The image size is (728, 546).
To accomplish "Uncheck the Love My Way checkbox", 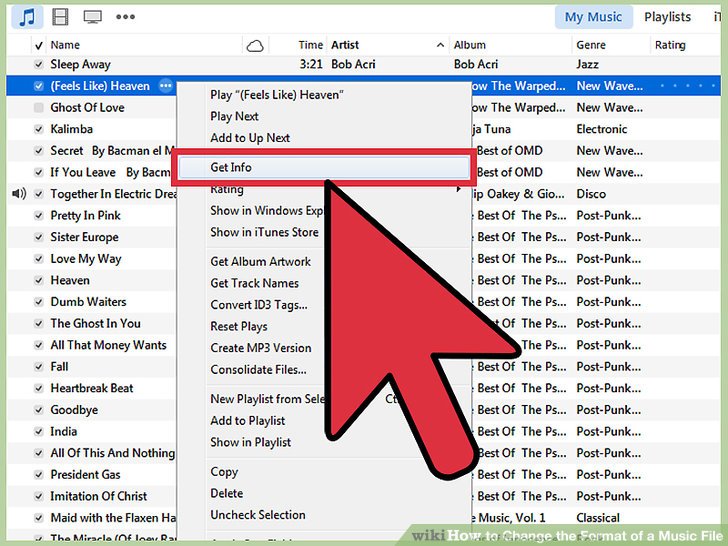I will click(x=39, y=259).
